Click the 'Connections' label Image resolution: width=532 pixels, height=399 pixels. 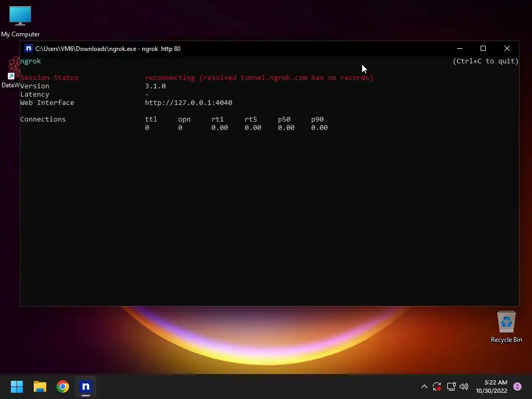point(43,119)
